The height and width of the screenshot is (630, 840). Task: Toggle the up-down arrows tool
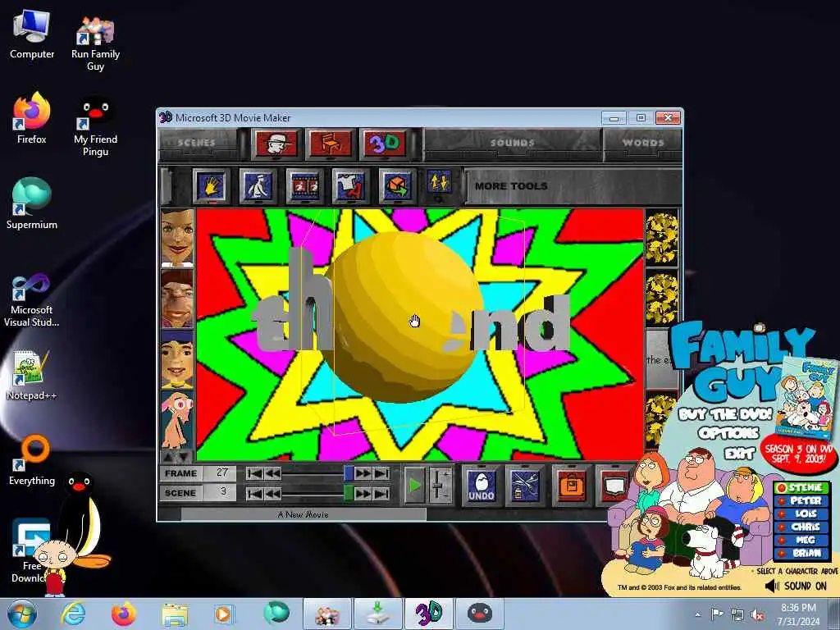click(x=439, y=182)
